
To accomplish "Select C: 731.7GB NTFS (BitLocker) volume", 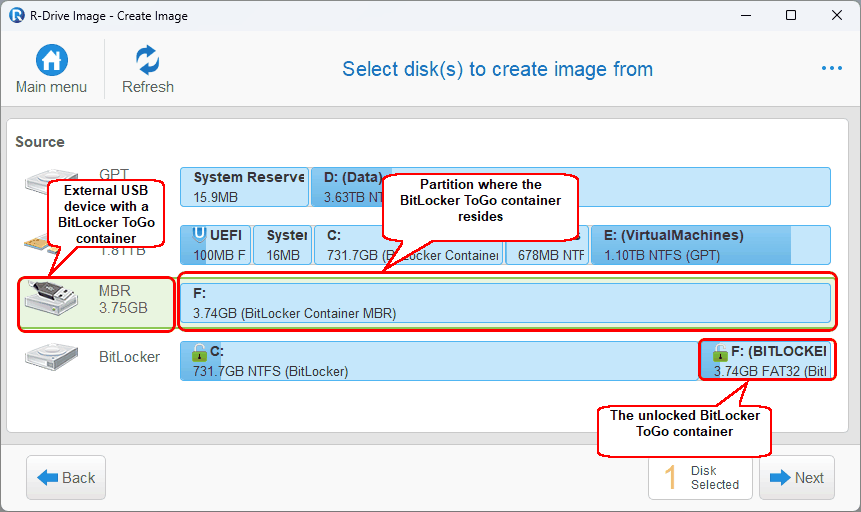I will pyautogui.click(x=439, y=361).
